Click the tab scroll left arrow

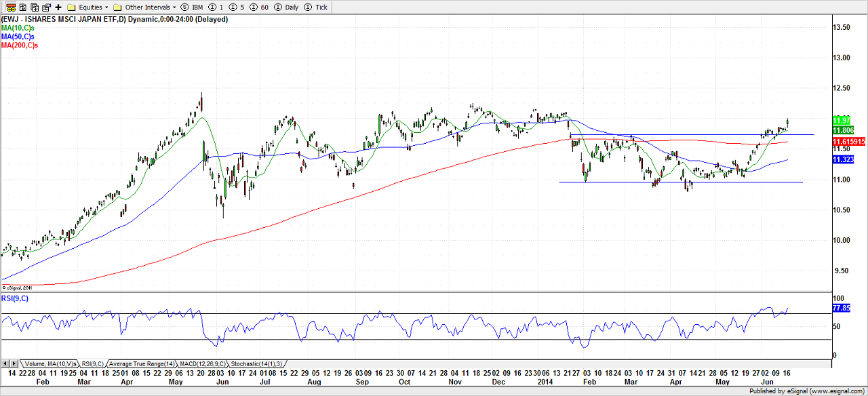click(5, 363)
